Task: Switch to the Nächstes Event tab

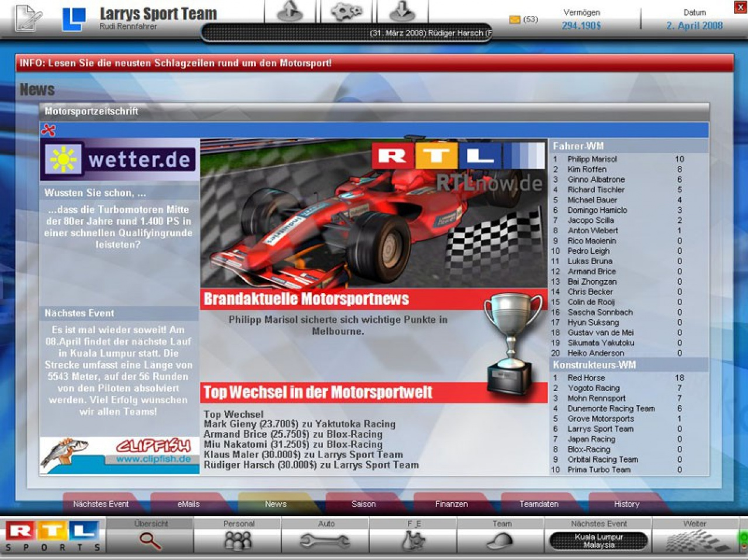Action: 101,504
